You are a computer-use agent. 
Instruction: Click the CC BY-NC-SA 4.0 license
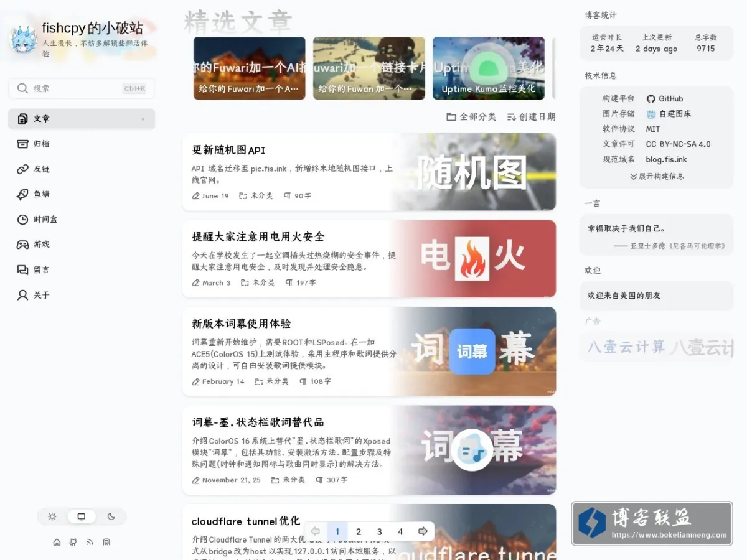(678, 144)
